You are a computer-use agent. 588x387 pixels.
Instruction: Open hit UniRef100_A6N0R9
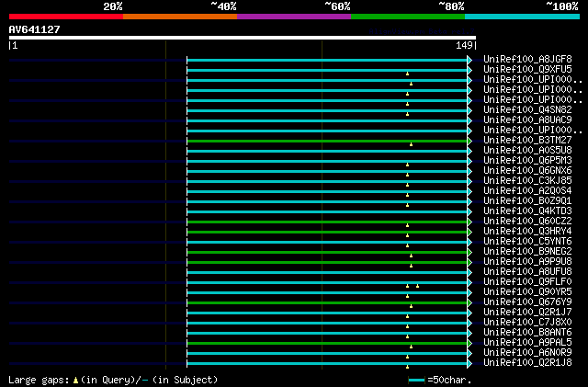[x=527, y=353]
